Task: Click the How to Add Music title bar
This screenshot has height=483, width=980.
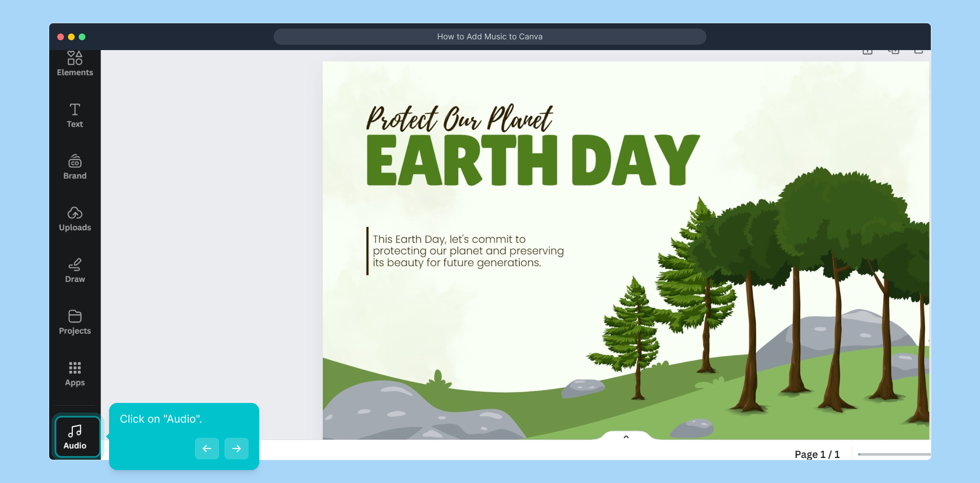Action: pos(490,37)
